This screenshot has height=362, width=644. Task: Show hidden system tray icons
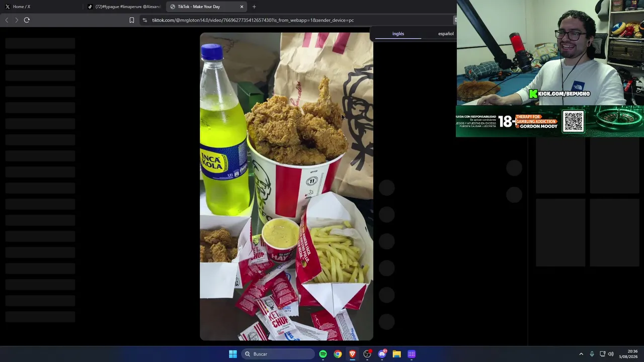click(581, 354)
